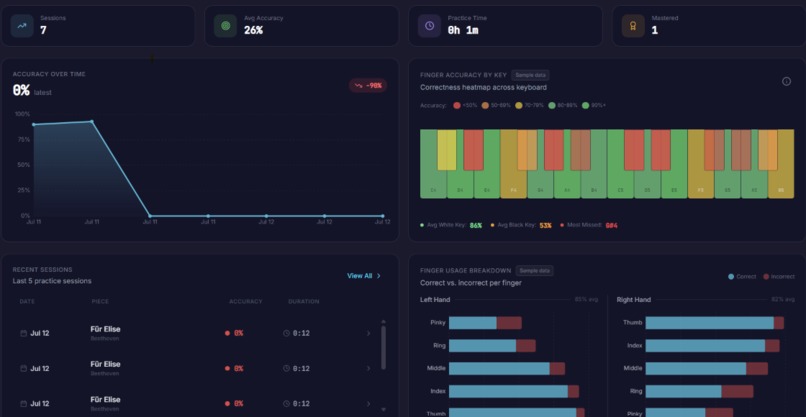Click the Sample data badge beside Finger Accuracy by Key
This screenshot has width=806, height=417.
click(x=530, y=75)
